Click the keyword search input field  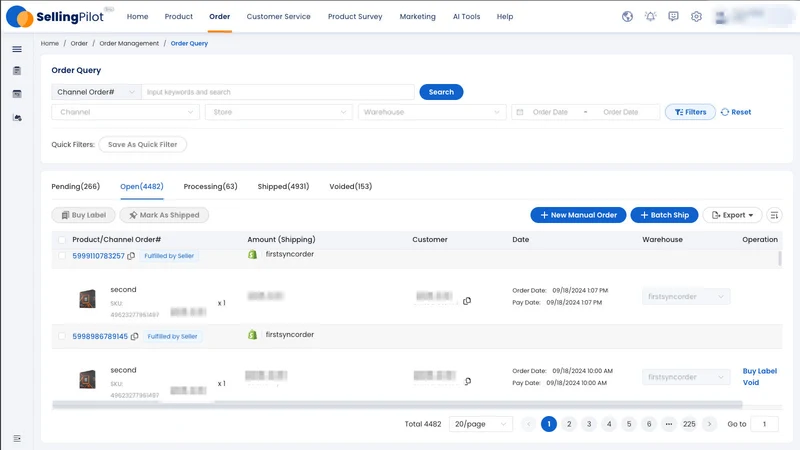tap(278, 92)
